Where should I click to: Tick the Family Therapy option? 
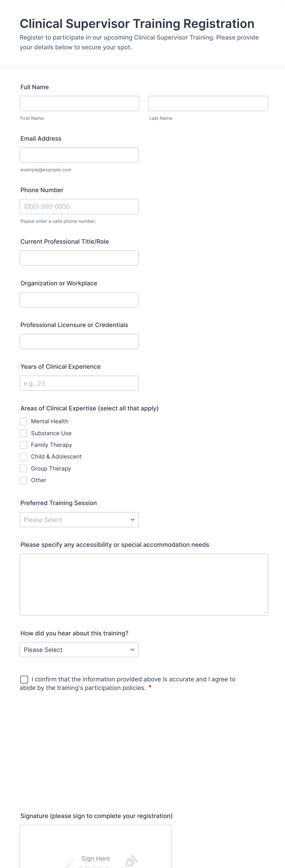(23, 445)
